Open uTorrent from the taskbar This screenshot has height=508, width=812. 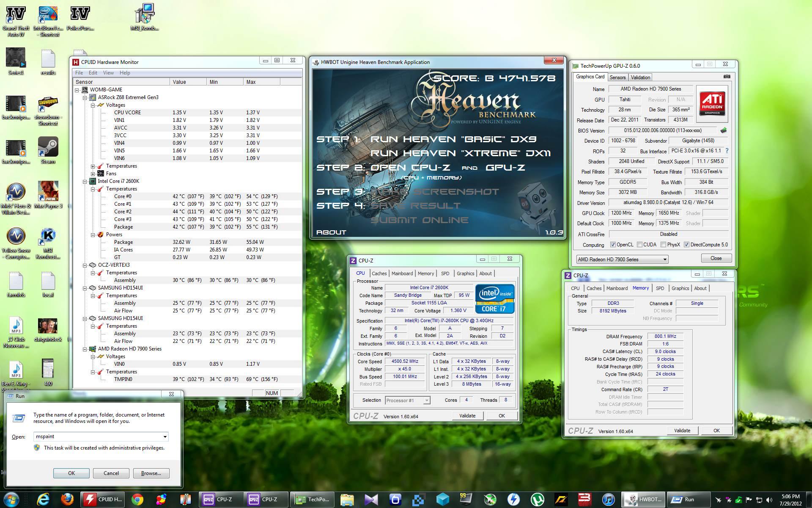pos(537,500)
